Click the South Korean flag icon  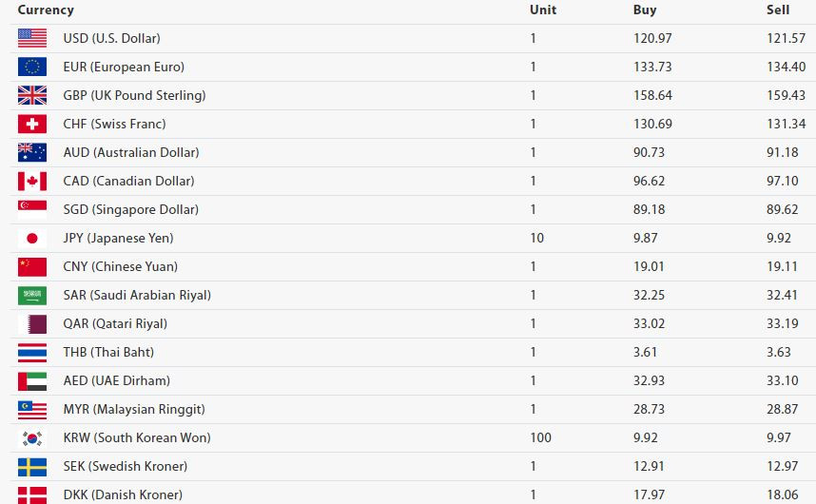pos(32,438)
